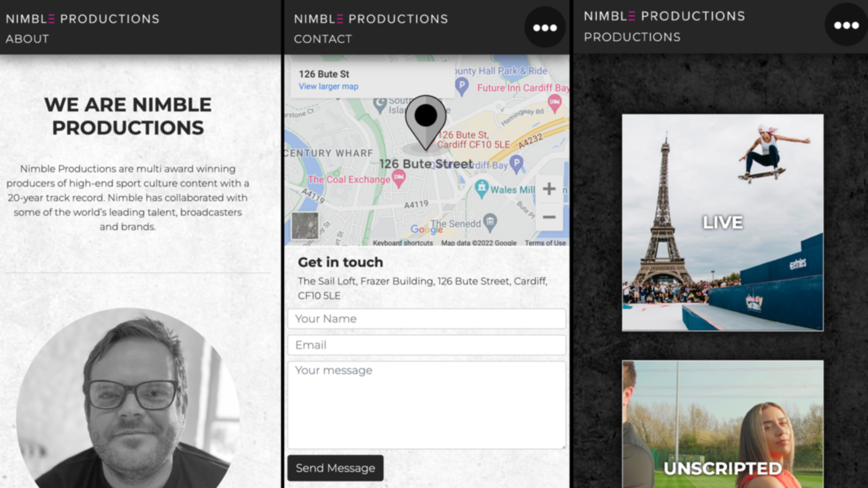The height and width of the screenshot is (488, 868).
Task: Switch to satellite view map thumbnail
Action: [x=305, y=226]
